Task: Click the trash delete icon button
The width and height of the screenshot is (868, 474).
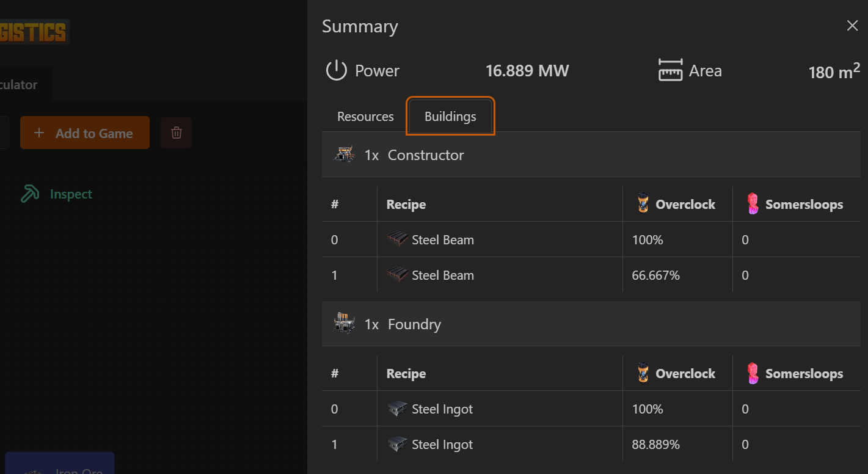Action: 177,133
